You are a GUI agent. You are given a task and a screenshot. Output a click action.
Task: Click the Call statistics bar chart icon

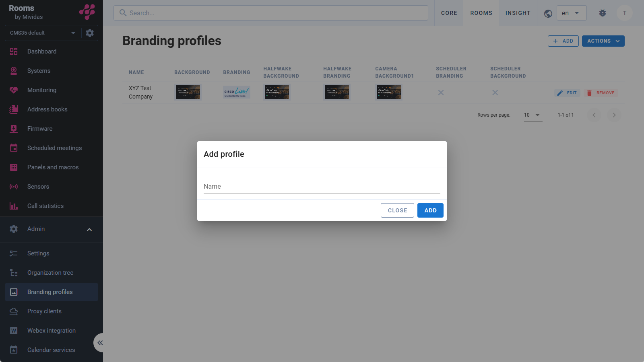14,206
